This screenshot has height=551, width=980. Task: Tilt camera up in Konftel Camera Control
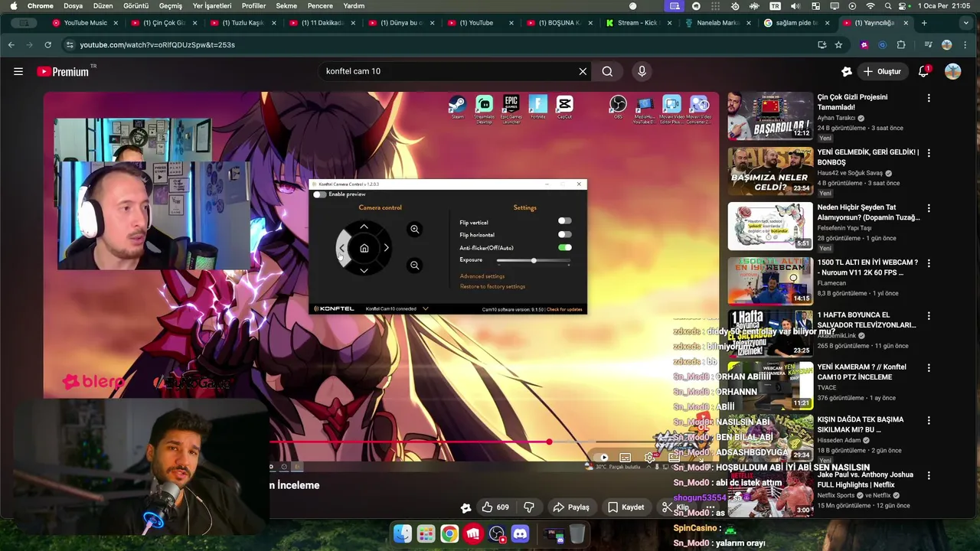tap(364, 227)
